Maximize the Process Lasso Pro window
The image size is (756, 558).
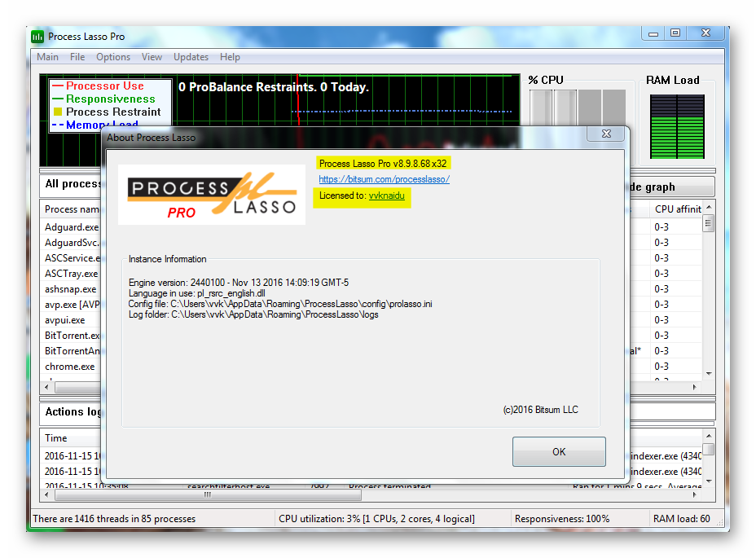(x=675, y=33)
